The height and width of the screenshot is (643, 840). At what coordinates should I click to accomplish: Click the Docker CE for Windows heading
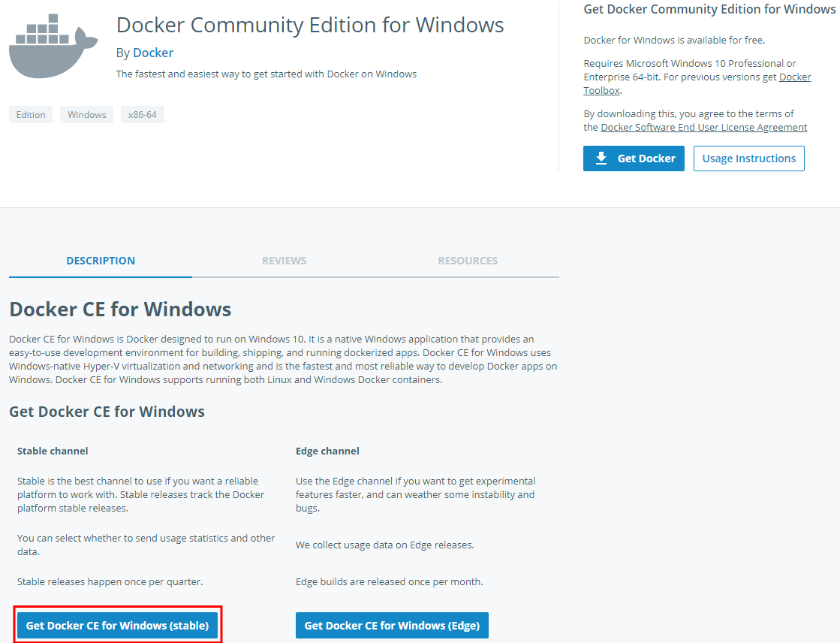click(120, 309)
